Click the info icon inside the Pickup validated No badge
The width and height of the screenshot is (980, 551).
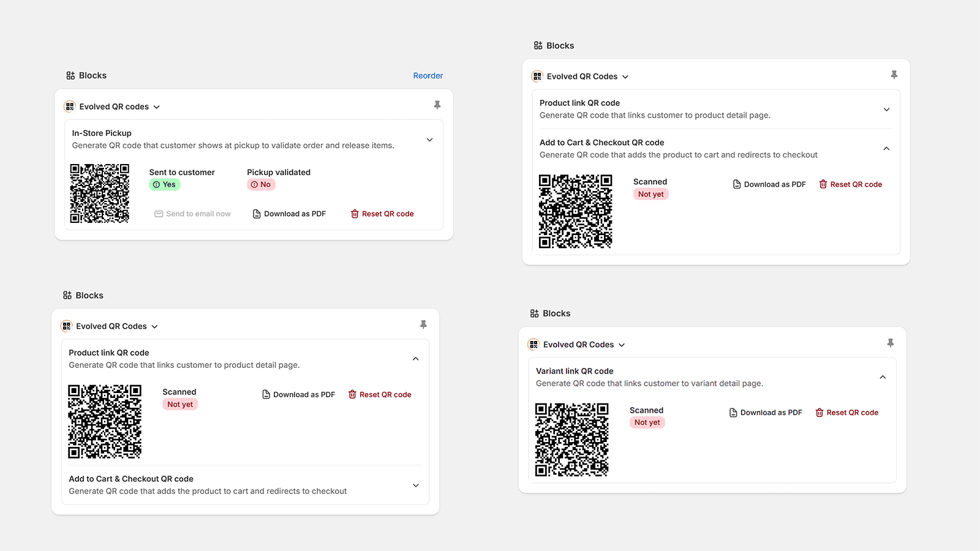click(x=254, y=184)
